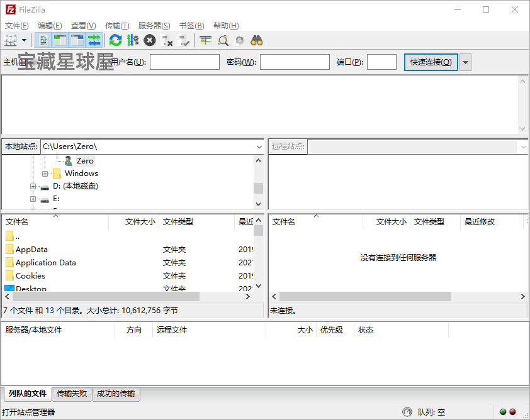The height and width of the screenshot is (420, 530).
Task: Sort remote list by 最近修改 column
Action: [x=492, y=222]
